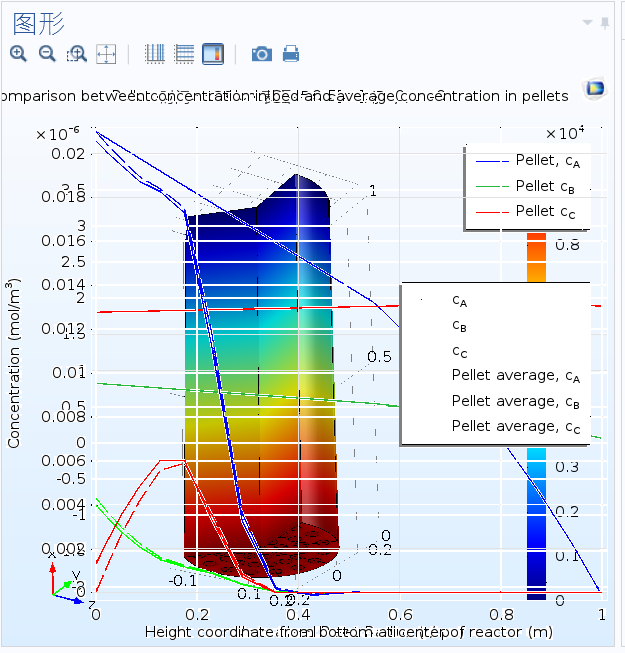Print the plot using the printer icon

click(291, 54)
